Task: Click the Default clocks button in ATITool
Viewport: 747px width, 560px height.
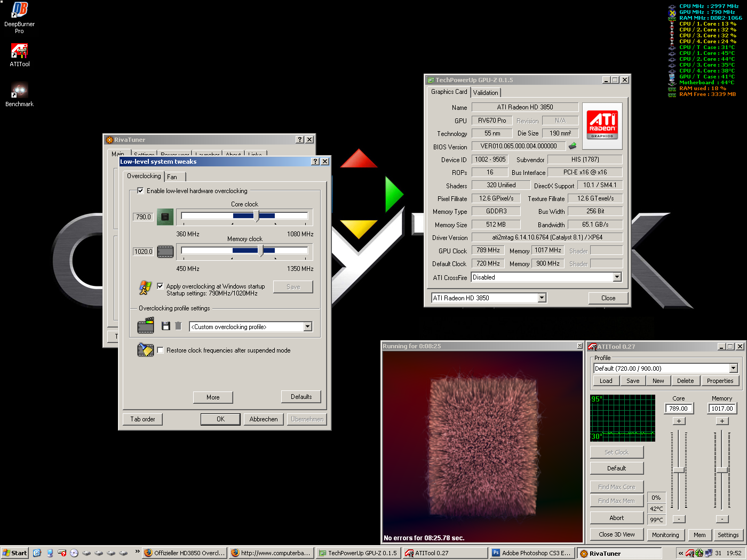Action: 616,468
